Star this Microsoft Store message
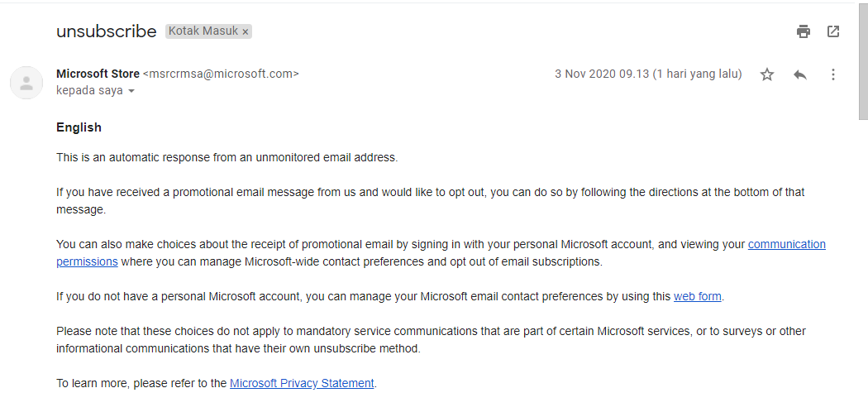This screenshot has height=412, width=868. coord(767,74)
